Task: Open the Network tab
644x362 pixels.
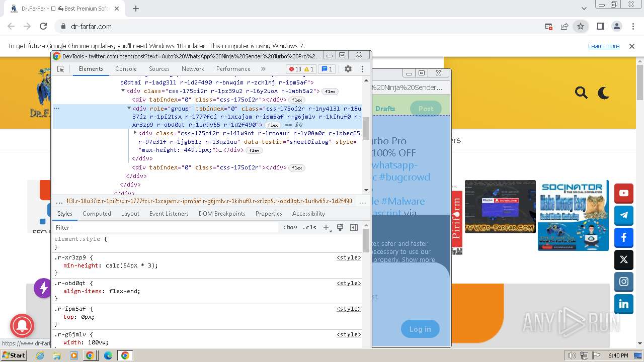Action: click(193, 69)
